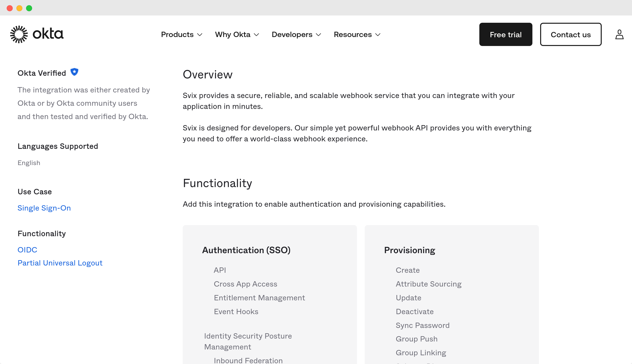Click the Cross App Access item
The height and width of the screenshot is (364, 632).
coord(245,284)
